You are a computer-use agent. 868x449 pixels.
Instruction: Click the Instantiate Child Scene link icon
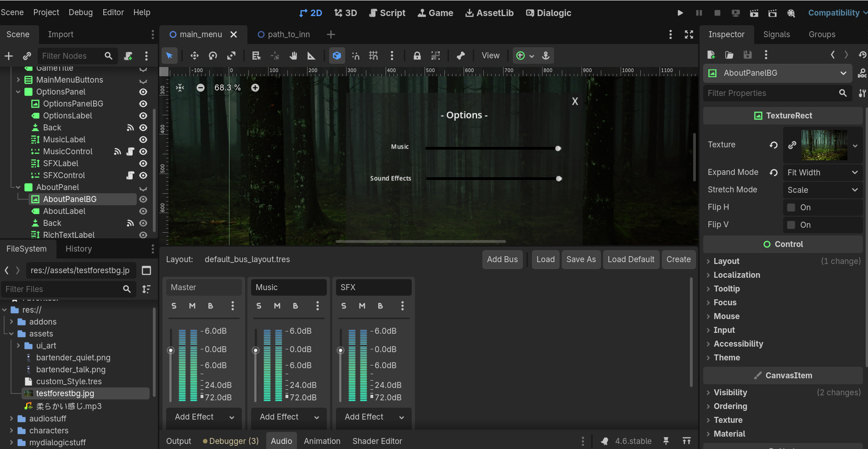click(x=27, y=56)
